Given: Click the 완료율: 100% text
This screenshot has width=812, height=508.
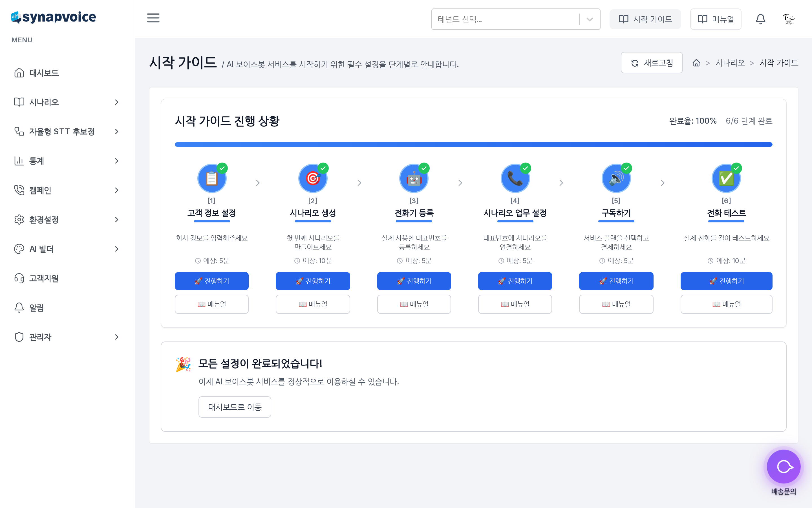Looking at the screenshot, I should [692, 121].
